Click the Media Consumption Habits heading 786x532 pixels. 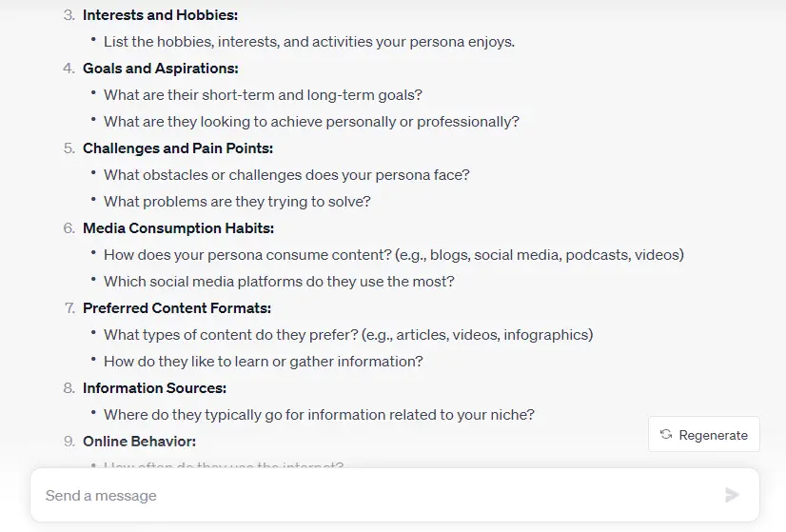(178, 228)
